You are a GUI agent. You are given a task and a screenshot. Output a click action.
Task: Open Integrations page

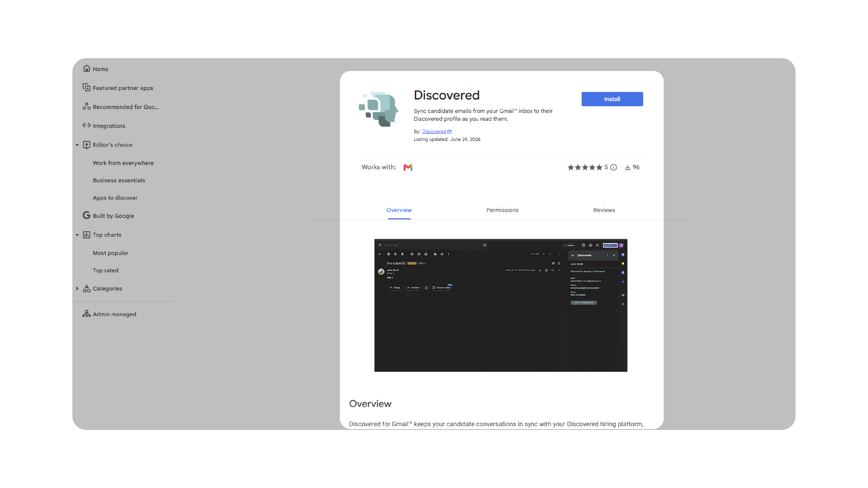[109, 126]
